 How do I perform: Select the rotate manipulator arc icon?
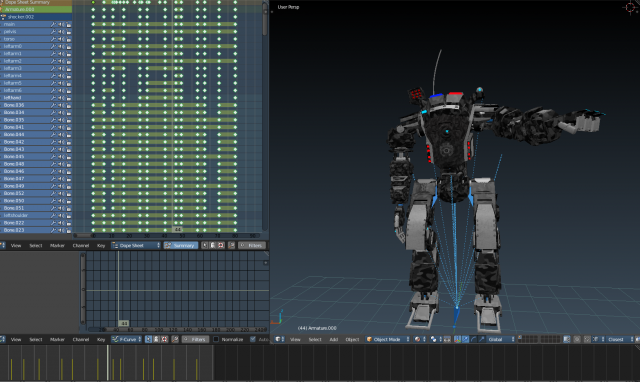[x=473, y=339]
